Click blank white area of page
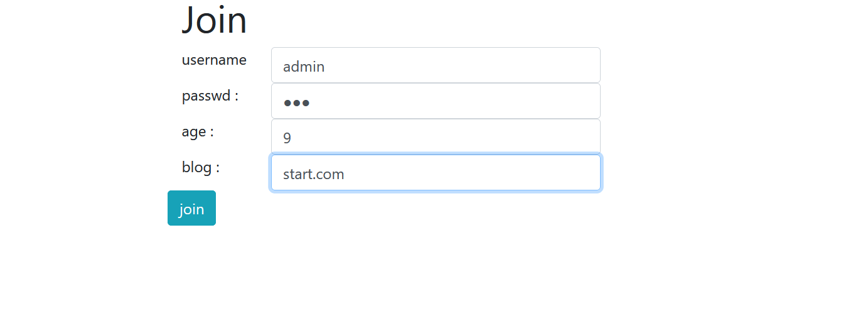The height and width of the screenshot is (318, 868). (x=722, y=251)
